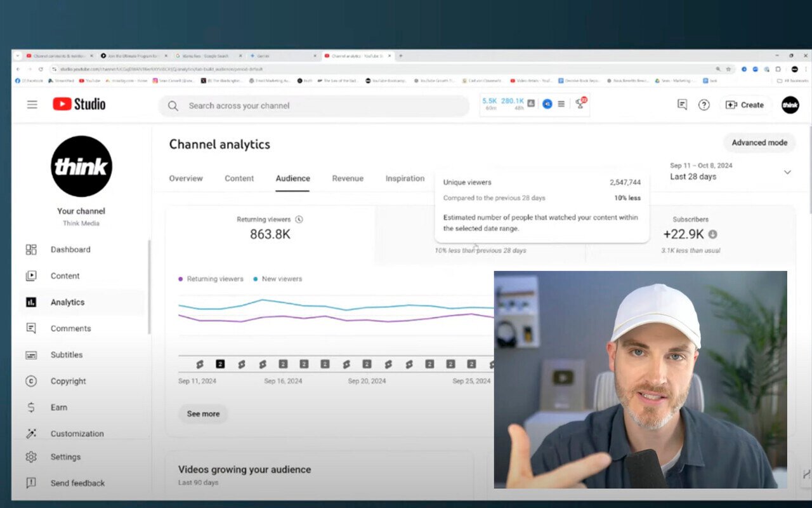Image resolution: width=812 pixels, height=508 pixels.
Task: Select the Subscribers +22.9K card
Action: pyautogui.click(x=690, y=234)
